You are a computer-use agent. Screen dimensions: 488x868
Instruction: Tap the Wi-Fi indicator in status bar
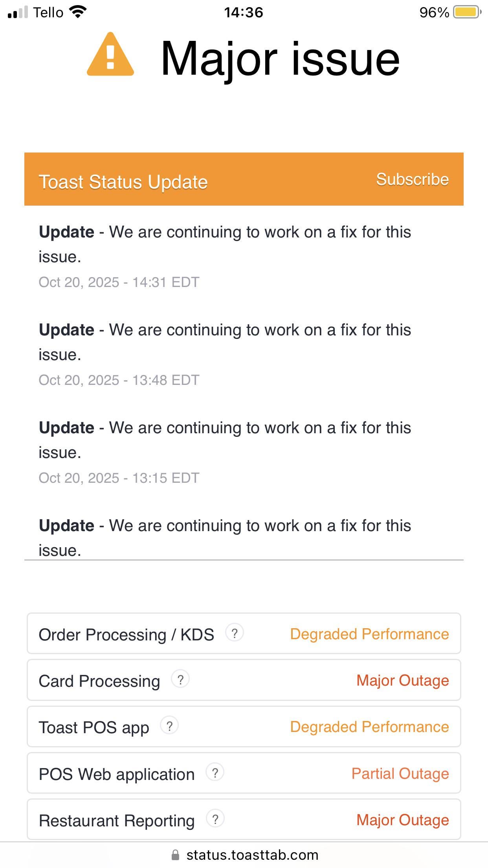[78, 12]
